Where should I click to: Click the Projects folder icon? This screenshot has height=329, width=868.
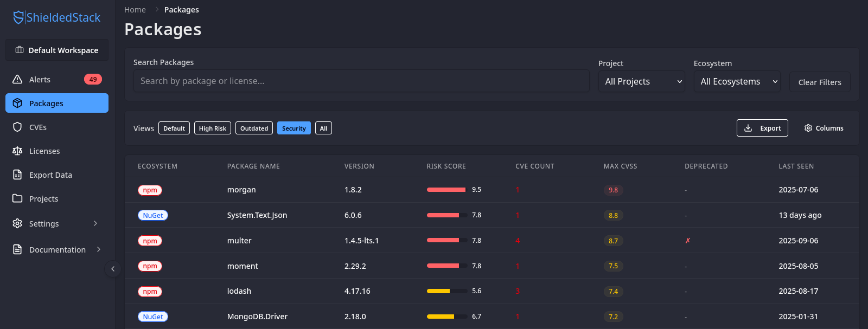coord(17,198)
